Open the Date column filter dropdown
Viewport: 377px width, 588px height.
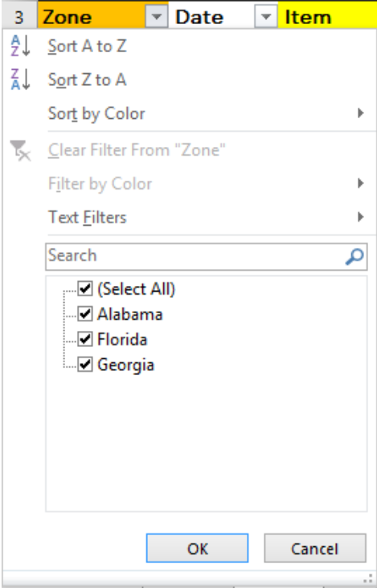[x=265, y=17]
